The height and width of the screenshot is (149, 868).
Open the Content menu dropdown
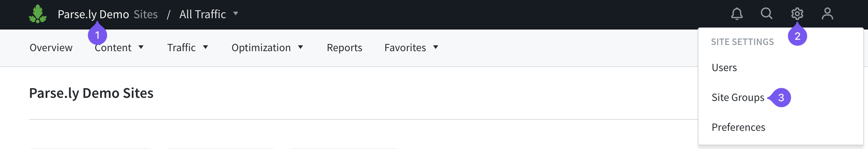119,48
